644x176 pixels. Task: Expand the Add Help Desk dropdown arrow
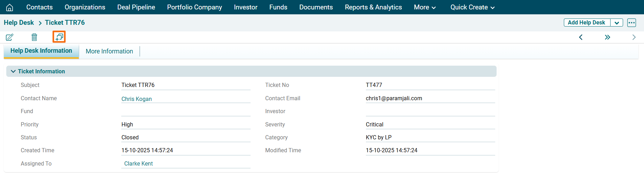click(x=616, y=23)
